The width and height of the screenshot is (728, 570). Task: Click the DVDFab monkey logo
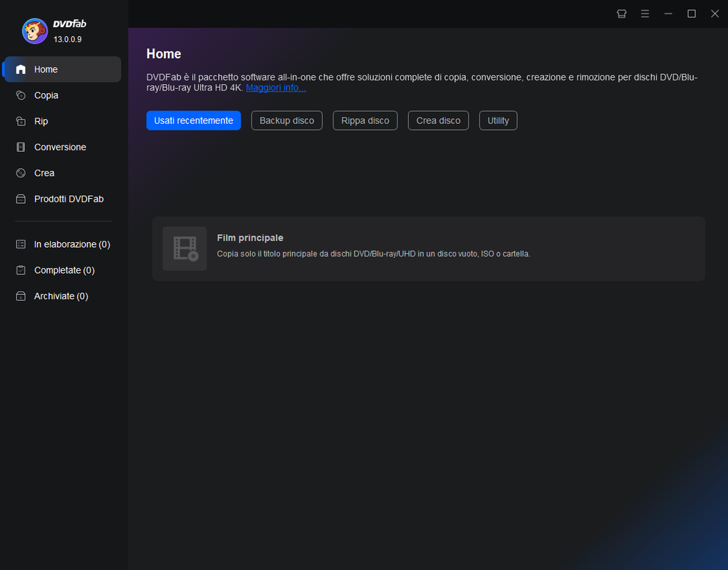pyautogui.click(x=35, y=31)
